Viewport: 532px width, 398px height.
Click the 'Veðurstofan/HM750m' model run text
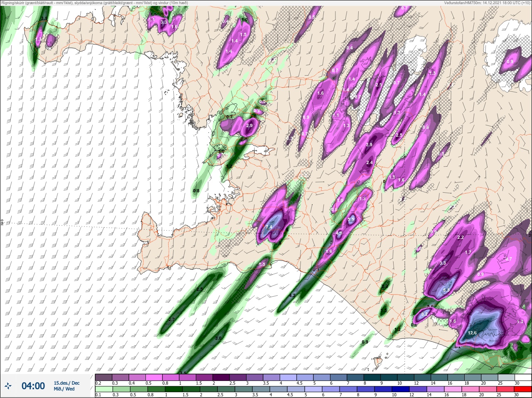click(488, 3)
